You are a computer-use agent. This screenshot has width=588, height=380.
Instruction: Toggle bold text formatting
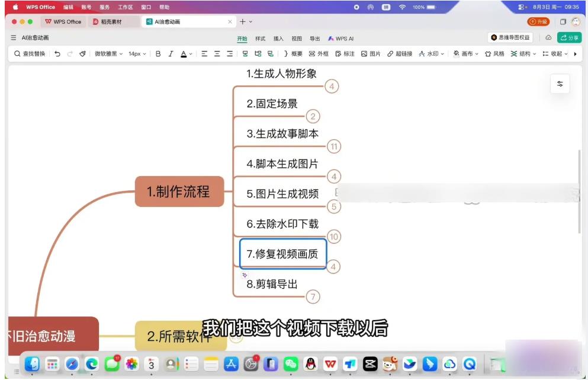click(158, 54)
